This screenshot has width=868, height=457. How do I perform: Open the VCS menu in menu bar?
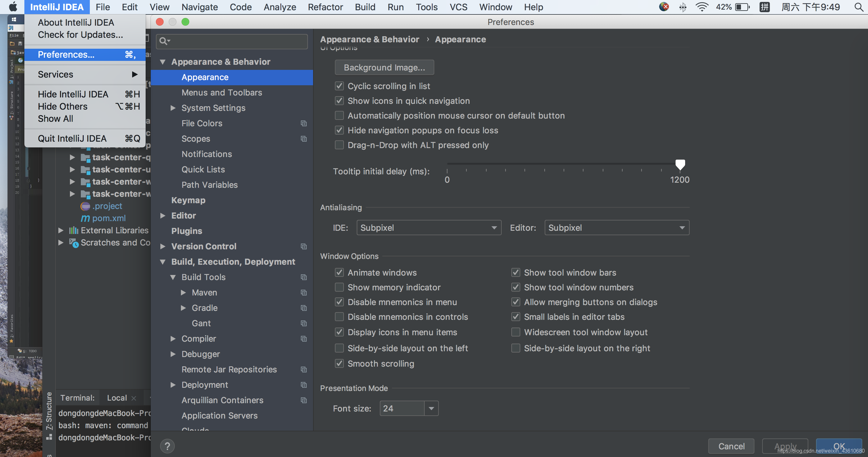[458, 7]
